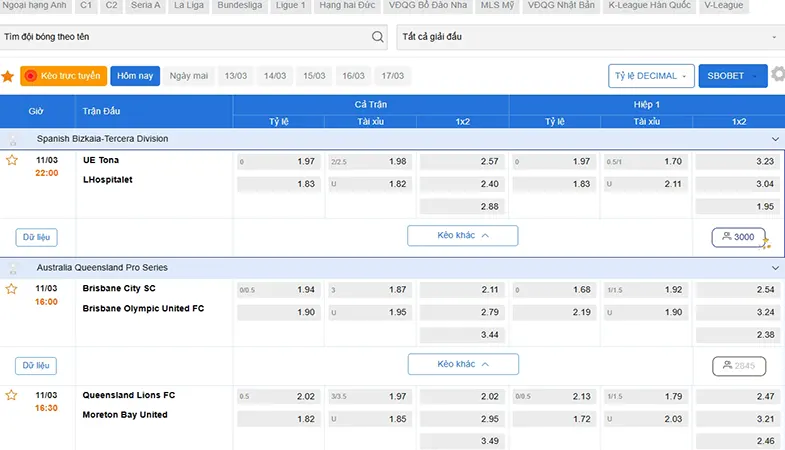
Task: Select the Seria A tab
Action: pos(146,6)
